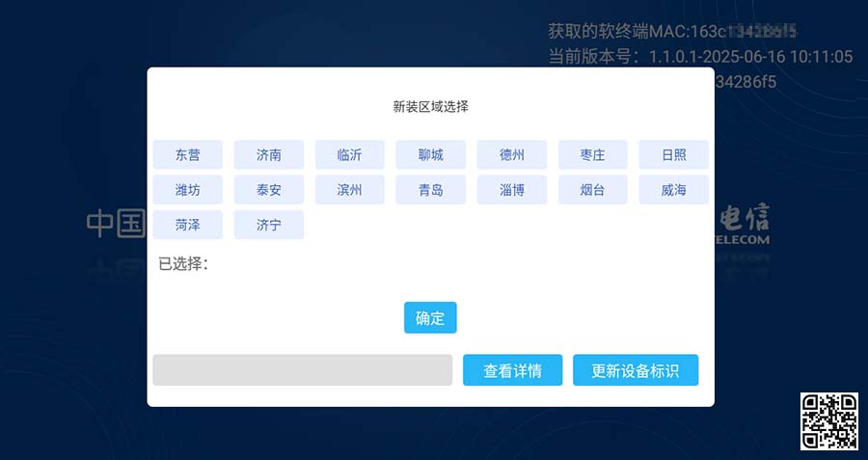Select the 泰安 region option
868x460 pixels.
[x=269, y=190]
